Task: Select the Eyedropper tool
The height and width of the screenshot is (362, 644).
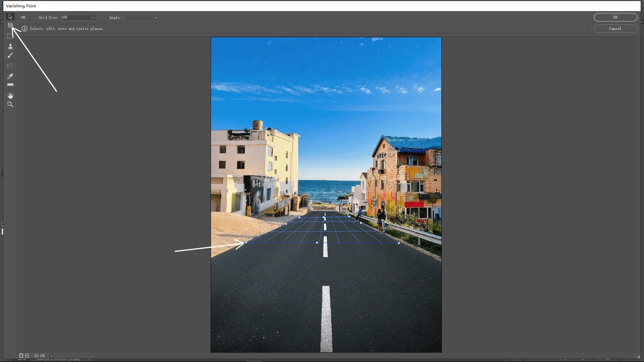Action: pos(10,76)
